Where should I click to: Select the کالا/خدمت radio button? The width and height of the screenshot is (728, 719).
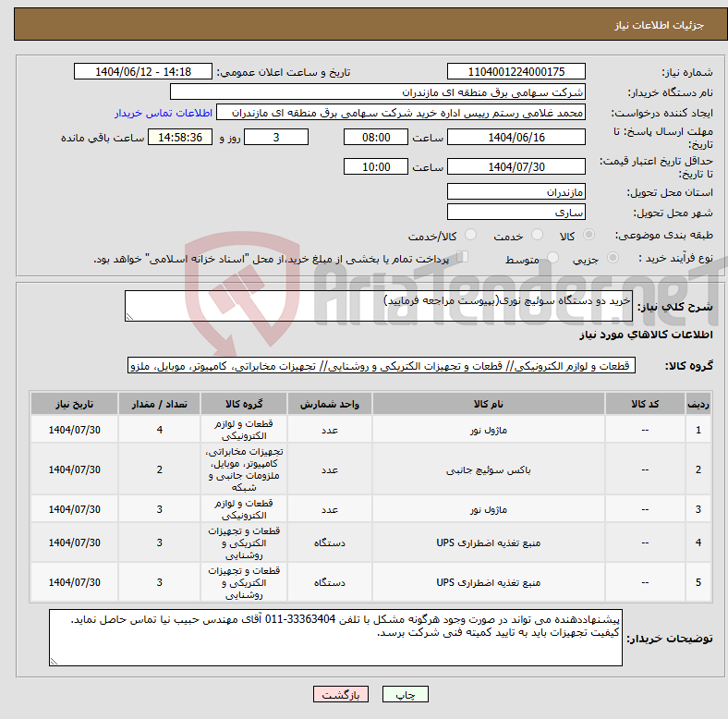tap(471, 235)
